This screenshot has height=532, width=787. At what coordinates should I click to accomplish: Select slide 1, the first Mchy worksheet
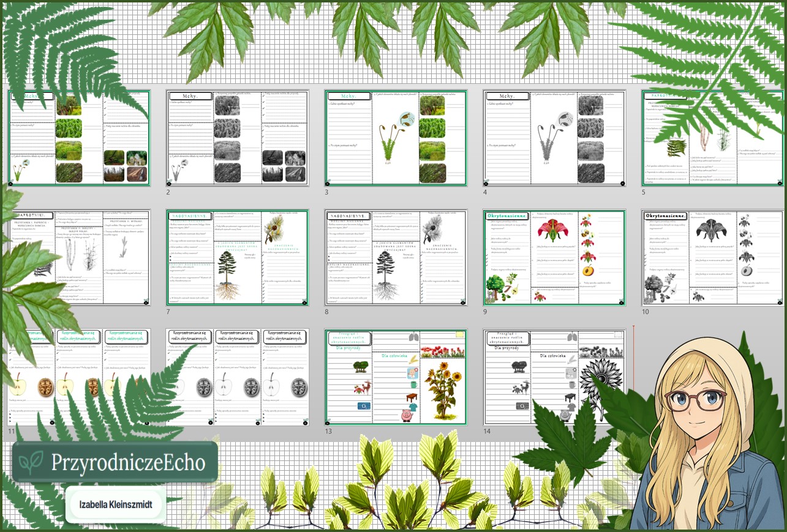pos(78,138)
